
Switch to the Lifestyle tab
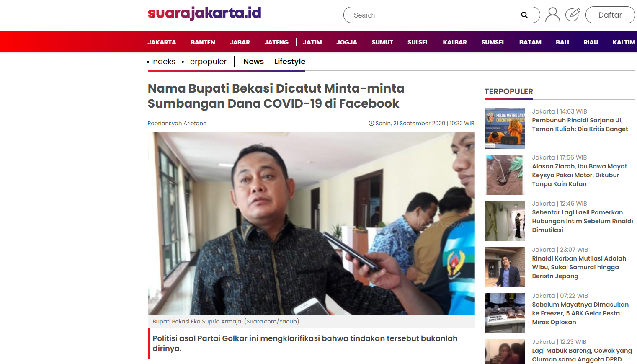coord(290,62)
